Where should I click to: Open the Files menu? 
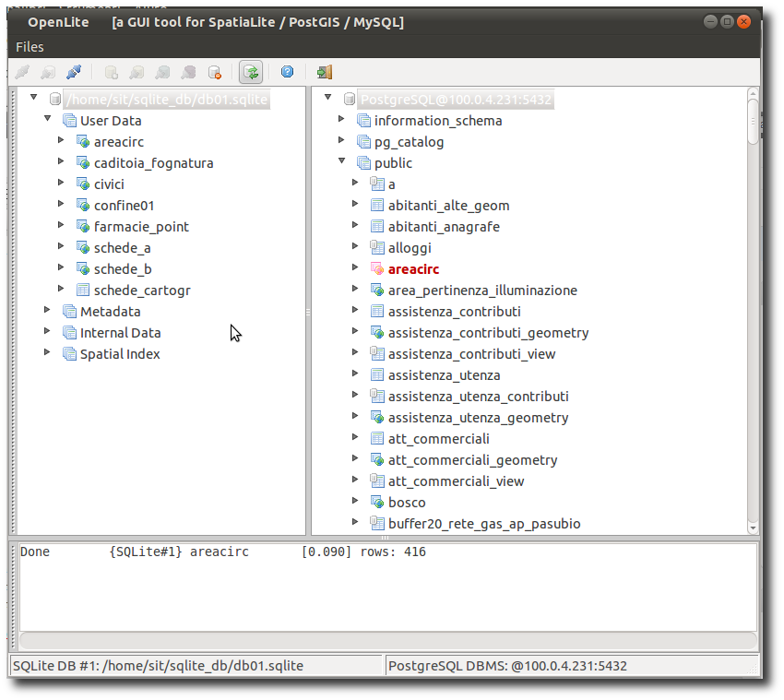click(30, 47)
